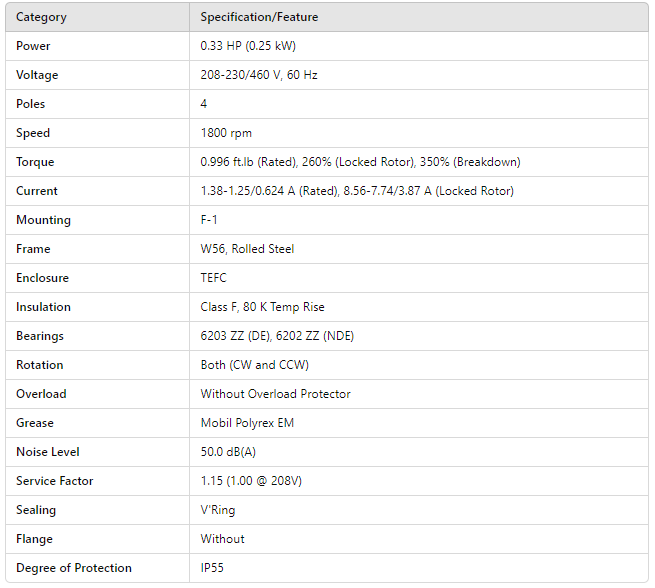Click the rated current specification cell
The image size is (655, 588).
(x=357, y=191)
